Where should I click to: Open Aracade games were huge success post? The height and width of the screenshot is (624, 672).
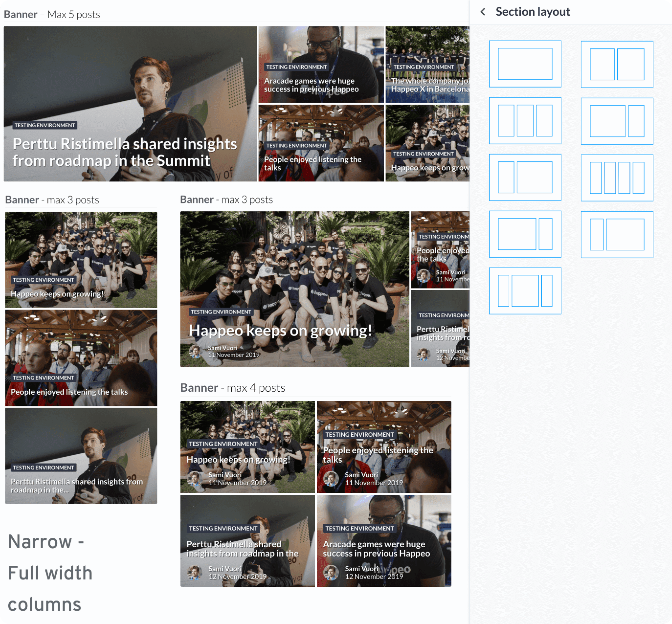[321, 64]
